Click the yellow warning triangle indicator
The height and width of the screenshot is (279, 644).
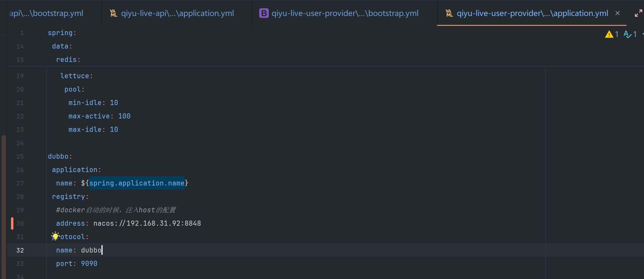point(609,34)
